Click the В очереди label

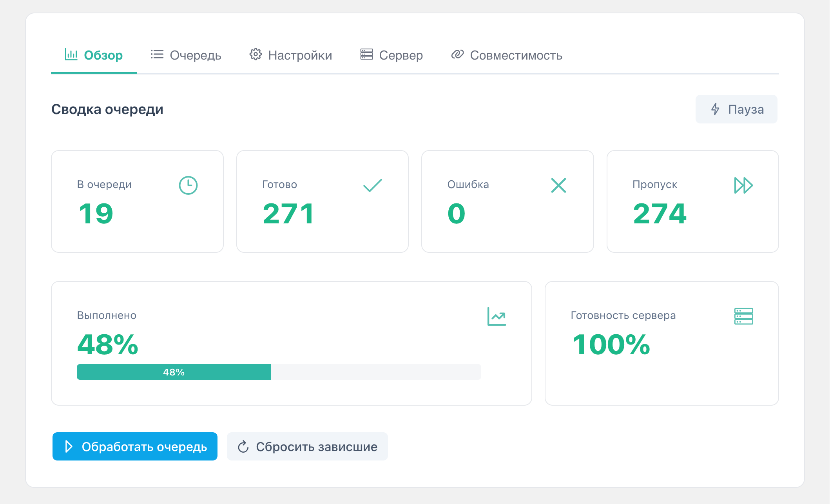tap(104, 185)
